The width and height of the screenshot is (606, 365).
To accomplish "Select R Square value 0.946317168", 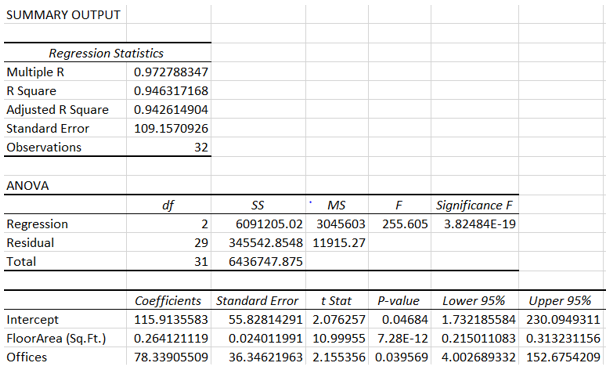I will (171, 91).
